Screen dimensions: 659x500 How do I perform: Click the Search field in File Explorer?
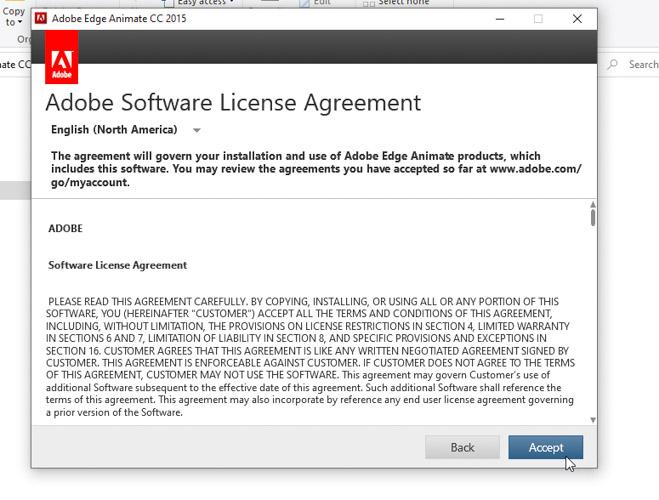point(642,64)
